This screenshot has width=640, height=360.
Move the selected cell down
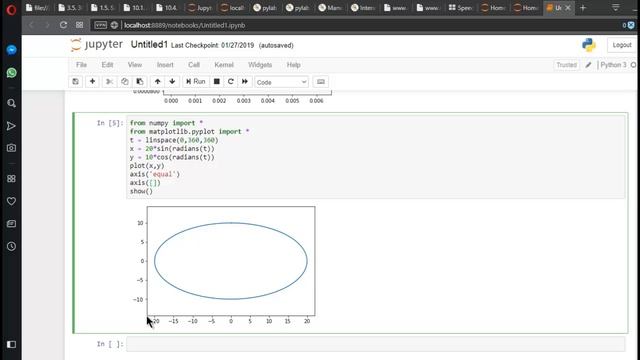[172, 82]
